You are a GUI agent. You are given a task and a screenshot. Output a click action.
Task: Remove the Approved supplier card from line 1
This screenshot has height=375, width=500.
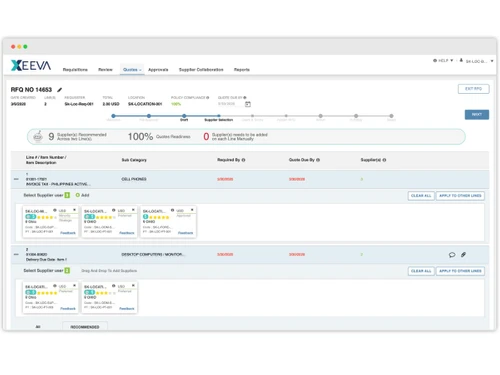coord(192,210)
